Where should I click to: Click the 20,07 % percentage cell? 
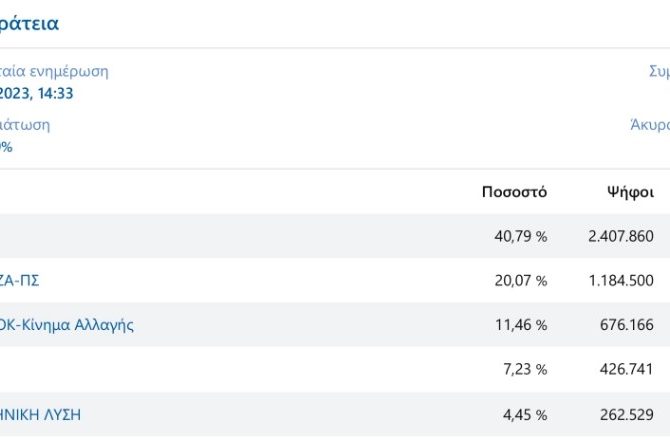pyautogui.click(x=521, y=281)
